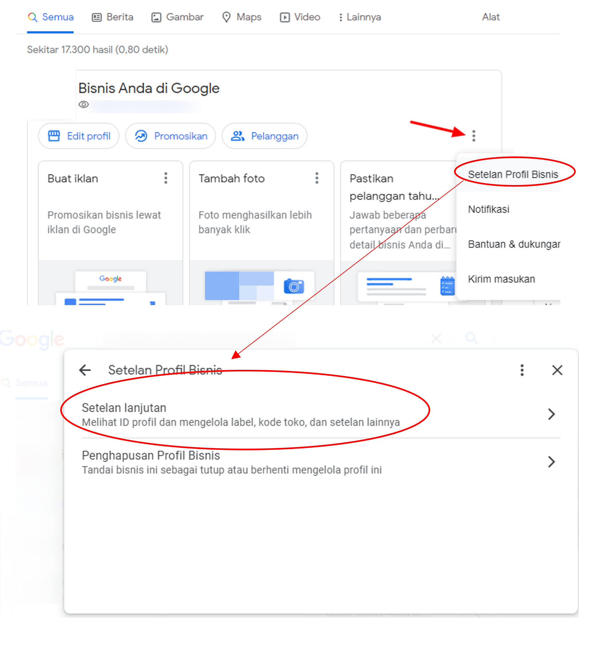Expand the Setelan lanjutan chevron

[551, 414]
